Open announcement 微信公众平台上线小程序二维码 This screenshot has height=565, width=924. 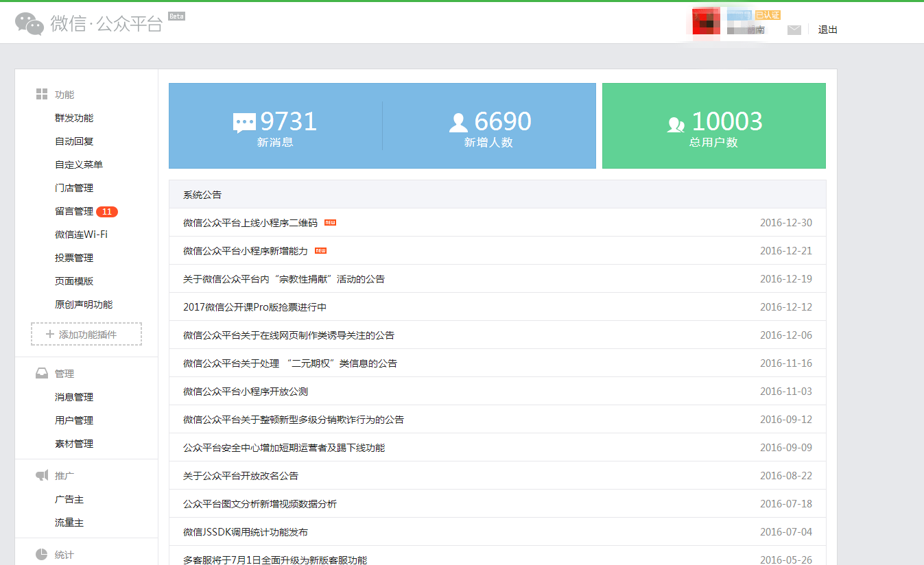tap(250, 223)
